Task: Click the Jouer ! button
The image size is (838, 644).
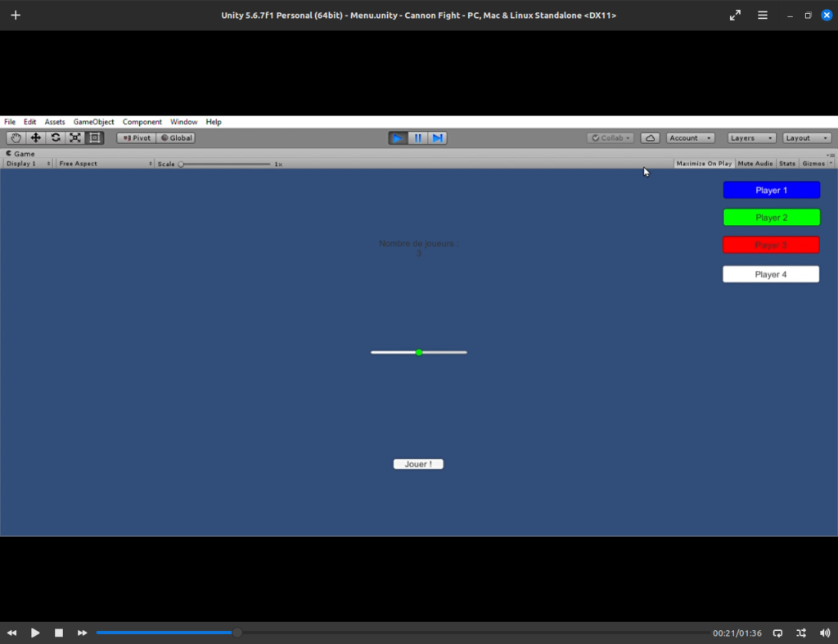Action: coord(418,464)
